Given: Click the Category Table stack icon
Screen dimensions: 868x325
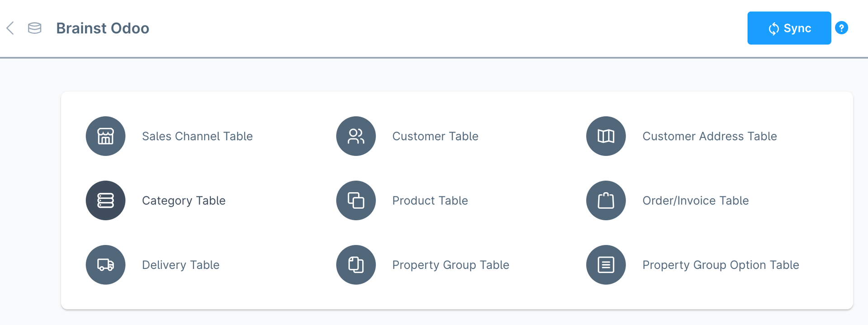Looking at the screenshot, I should pos(105,200).
